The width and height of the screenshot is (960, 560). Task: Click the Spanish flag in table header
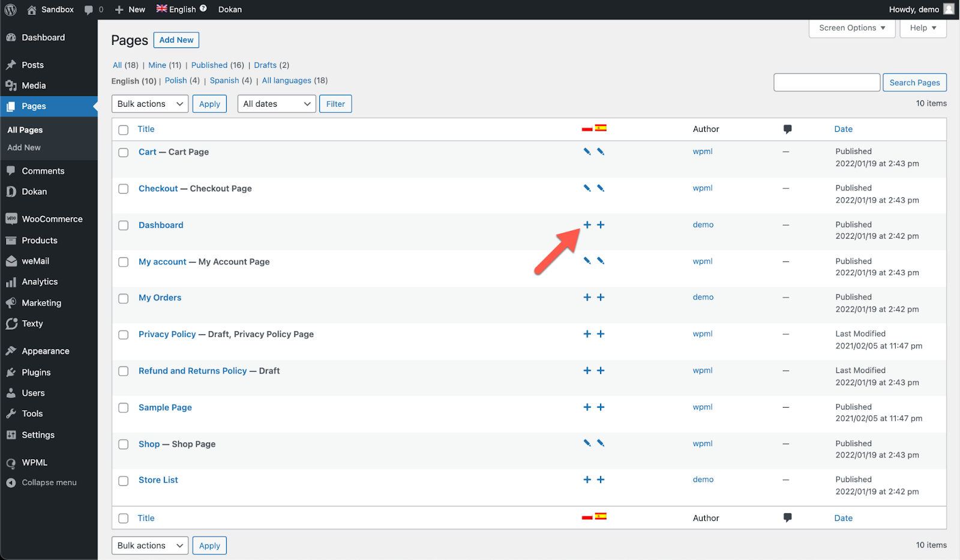pyautogui.click(x=601, y=128)
